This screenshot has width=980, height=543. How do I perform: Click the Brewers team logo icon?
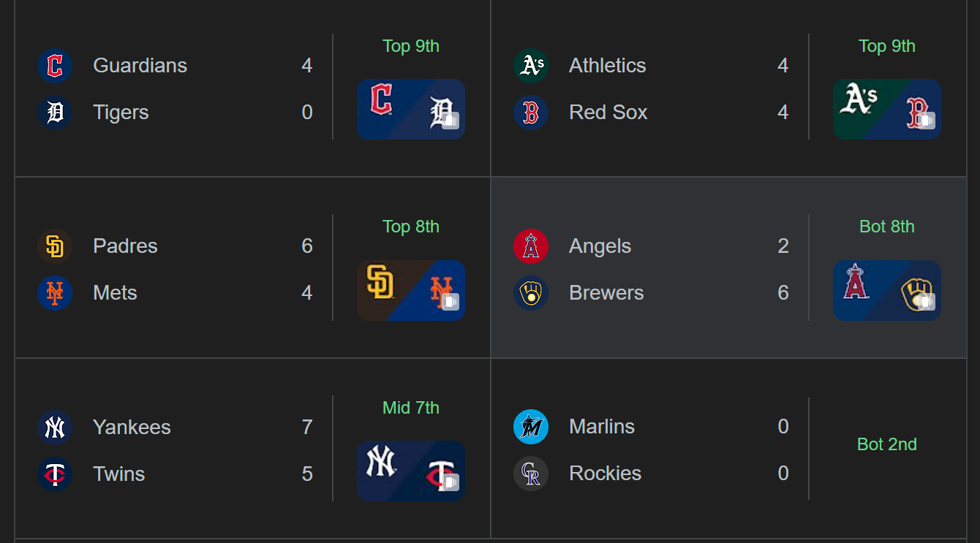pyautogui.click(x=531, y=293)
